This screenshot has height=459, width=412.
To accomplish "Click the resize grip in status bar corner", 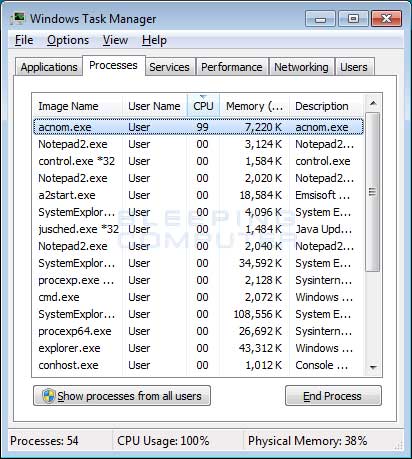I will [399, 445].
